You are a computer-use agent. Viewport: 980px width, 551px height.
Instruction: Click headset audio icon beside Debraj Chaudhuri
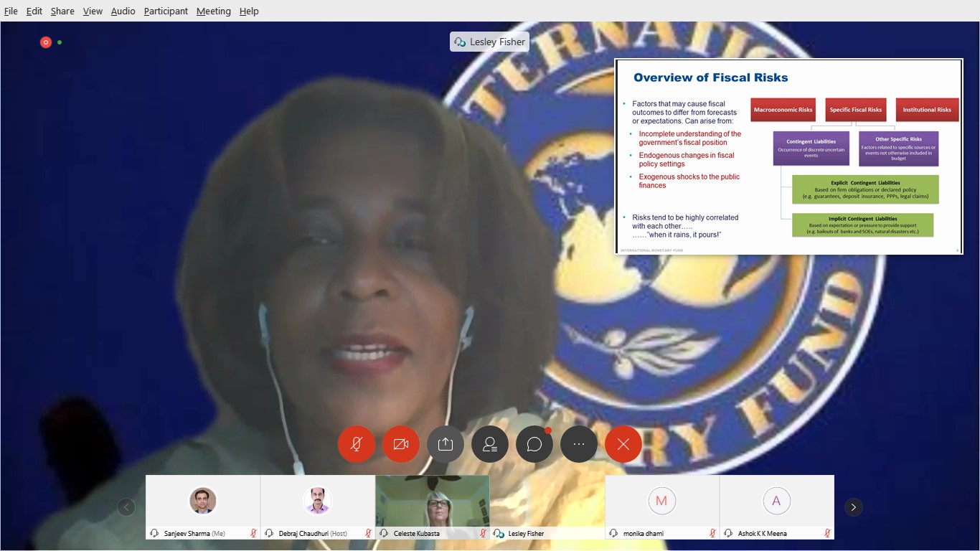[269, 533]
